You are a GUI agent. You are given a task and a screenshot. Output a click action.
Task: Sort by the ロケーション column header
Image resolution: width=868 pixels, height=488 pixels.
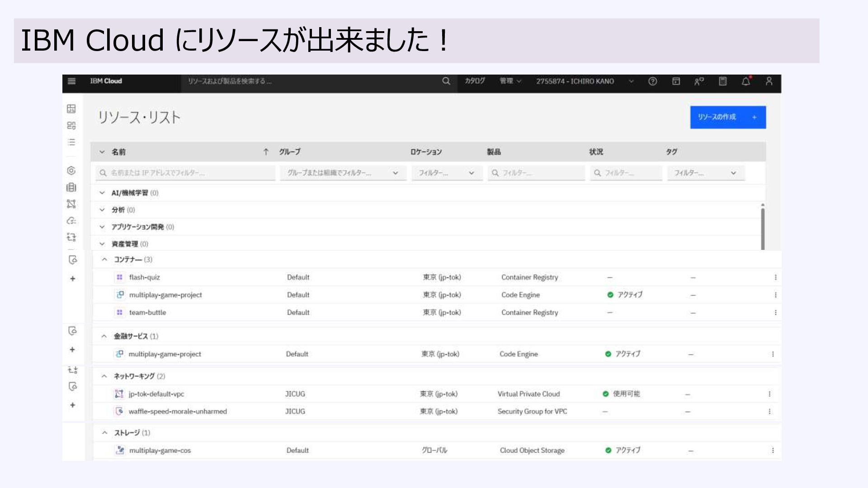point(426,152)
